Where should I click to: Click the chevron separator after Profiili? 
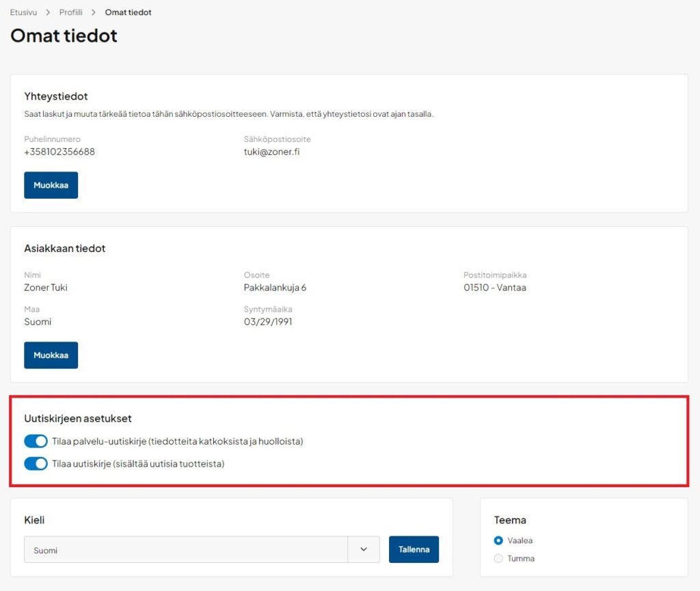(94, 12)
